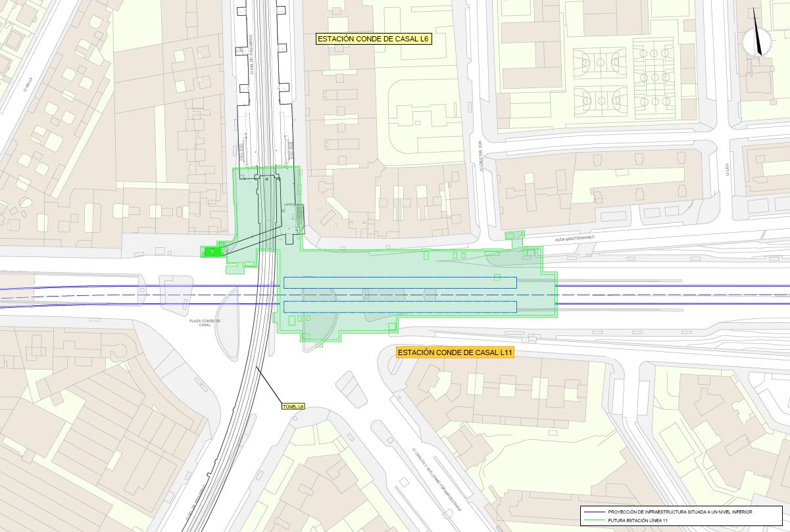
Task: Click the bright green station entrance block
Action: (211, 251)
